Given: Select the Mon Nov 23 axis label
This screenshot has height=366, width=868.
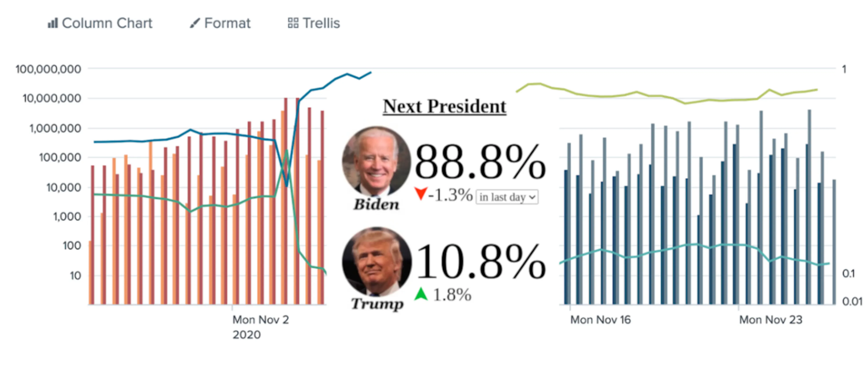Looking at the screenshot, I should [x=771, y=319].
